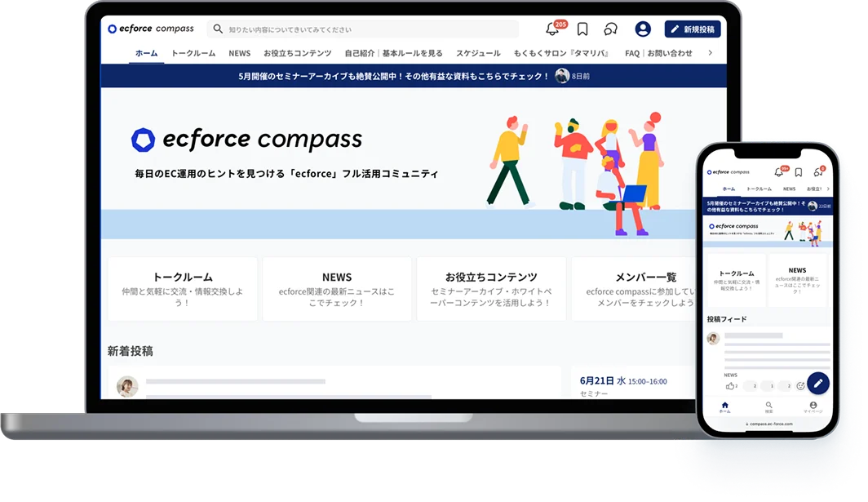
Task: Click search input field on laptop
Action: click(362, 29)
